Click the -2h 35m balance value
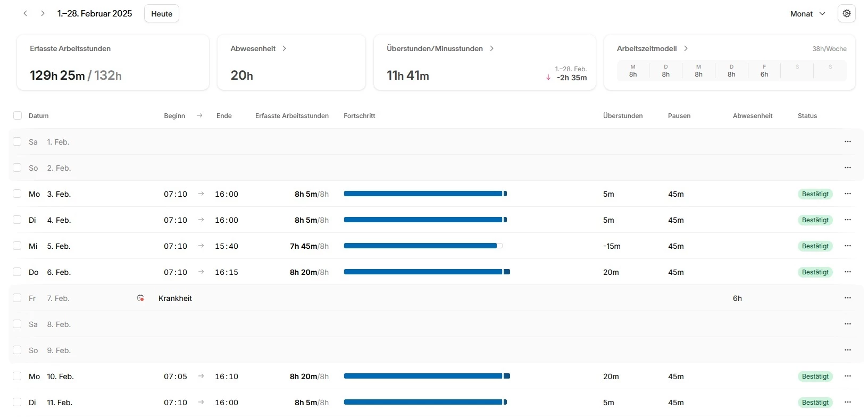Image resolution: width=868 pixels, height=419 pixels. 572,78
